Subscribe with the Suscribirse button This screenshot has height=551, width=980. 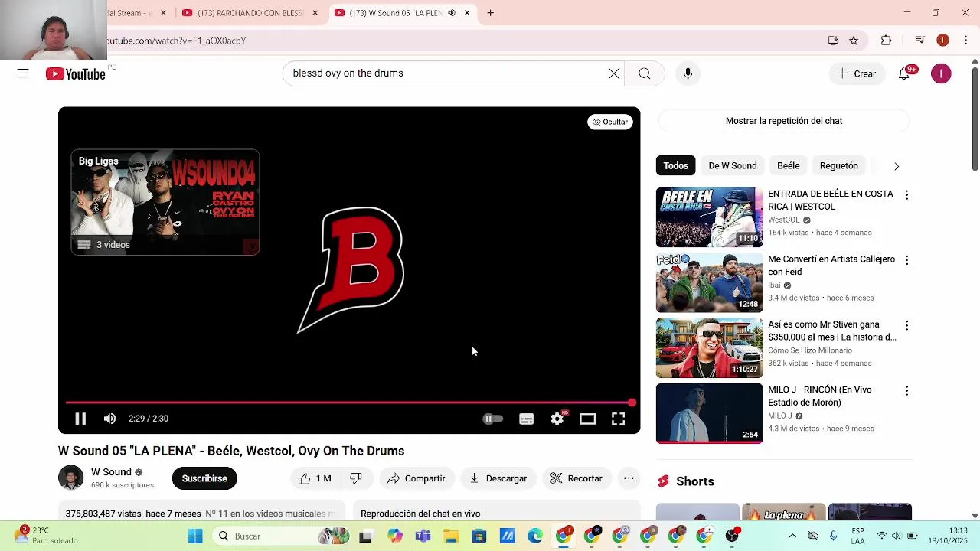point(204,478)
